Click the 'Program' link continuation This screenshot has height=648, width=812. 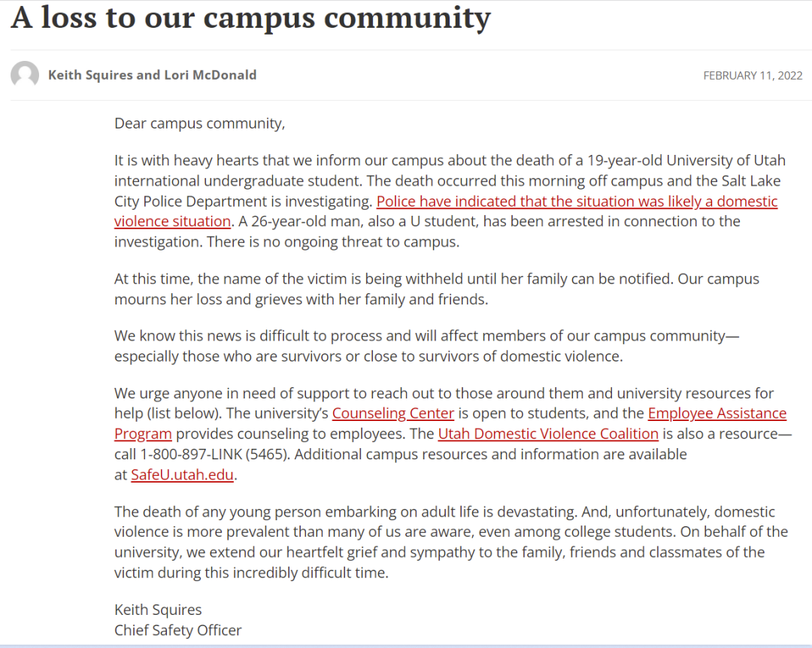click(x=143, y=434)
